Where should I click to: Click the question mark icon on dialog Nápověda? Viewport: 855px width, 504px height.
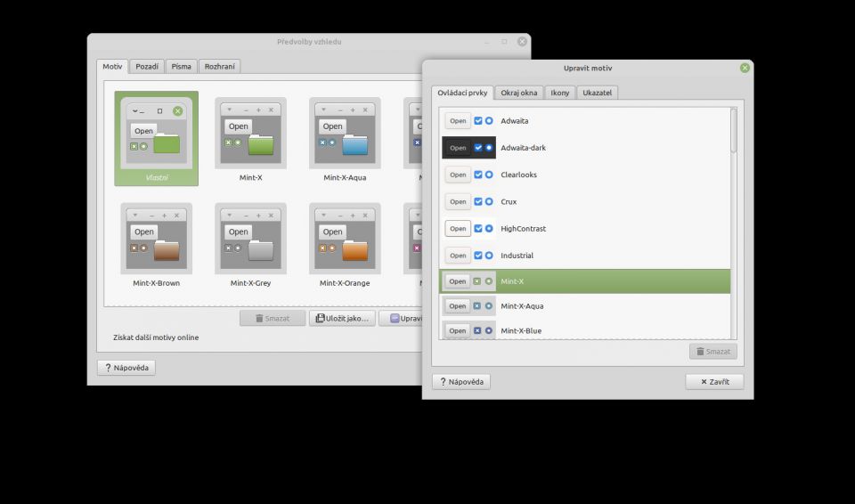pos(443,382)
